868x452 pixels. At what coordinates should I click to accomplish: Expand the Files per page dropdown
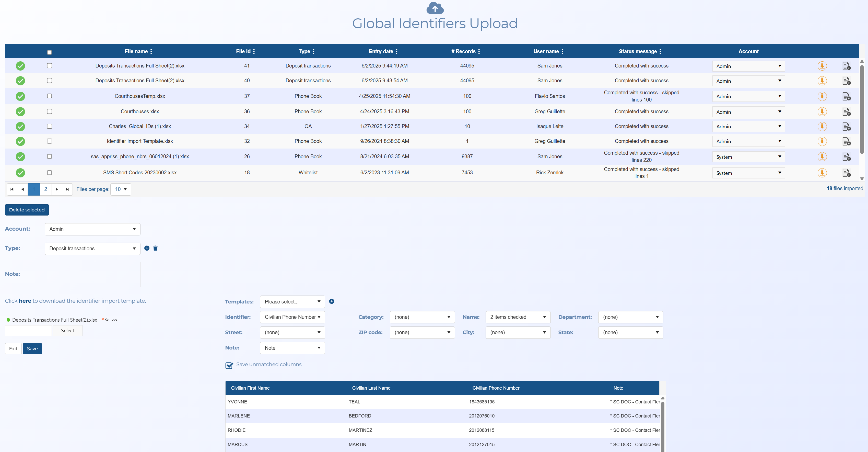click(121, 189)
